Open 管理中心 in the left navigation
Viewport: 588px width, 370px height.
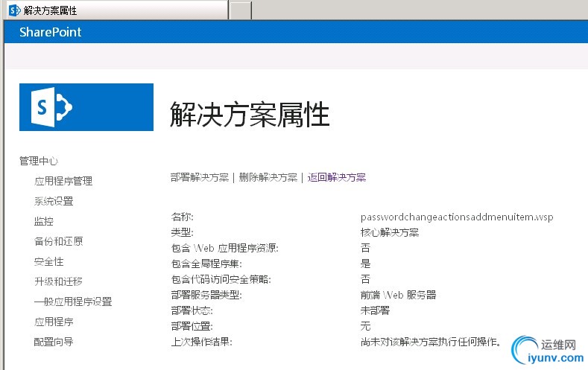39,161
